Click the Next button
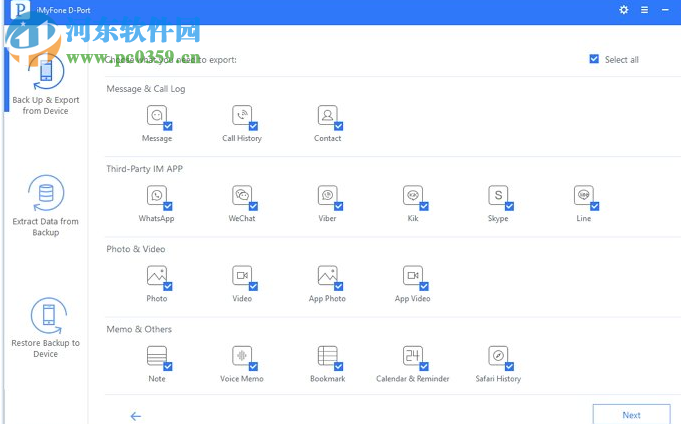681x424 pixels. click(631, 414)
